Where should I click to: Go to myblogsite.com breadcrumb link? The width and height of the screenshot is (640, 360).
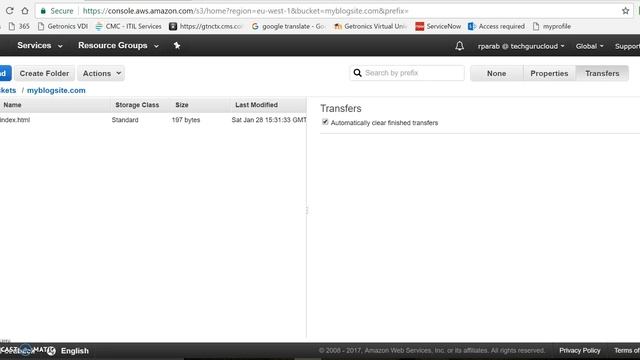[x=56, y=91]
